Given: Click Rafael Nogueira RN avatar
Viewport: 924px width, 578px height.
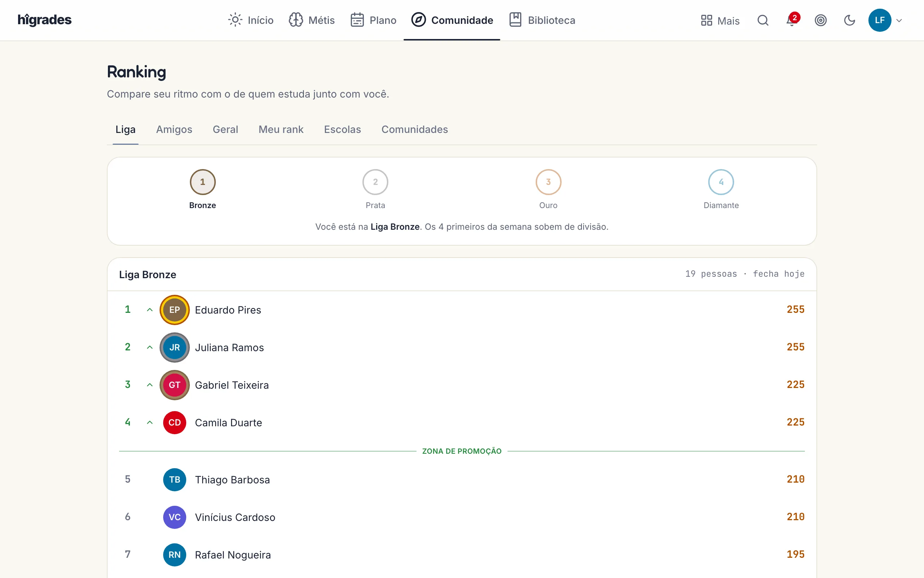Looking at the screenshot, I should pos(174,555).
